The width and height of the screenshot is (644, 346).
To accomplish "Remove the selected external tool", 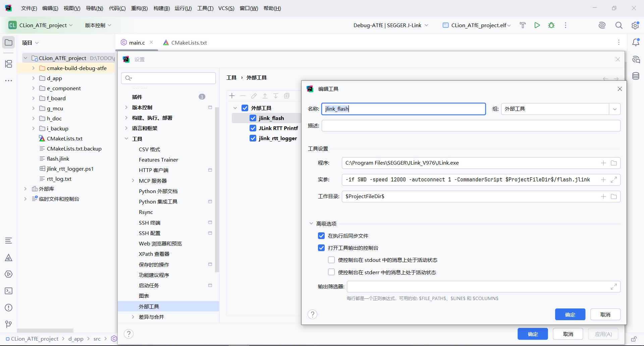I will 243,96.
